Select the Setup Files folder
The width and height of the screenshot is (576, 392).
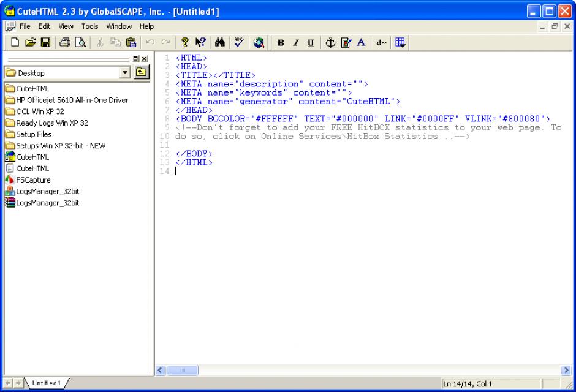coord(28,134)
